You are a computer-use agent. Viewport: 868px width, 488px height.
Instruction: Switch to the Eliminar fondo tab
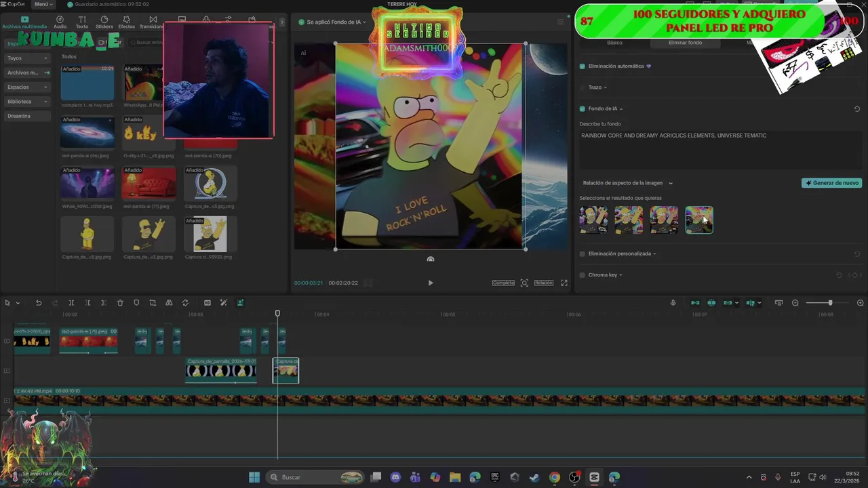pos(686,43)
